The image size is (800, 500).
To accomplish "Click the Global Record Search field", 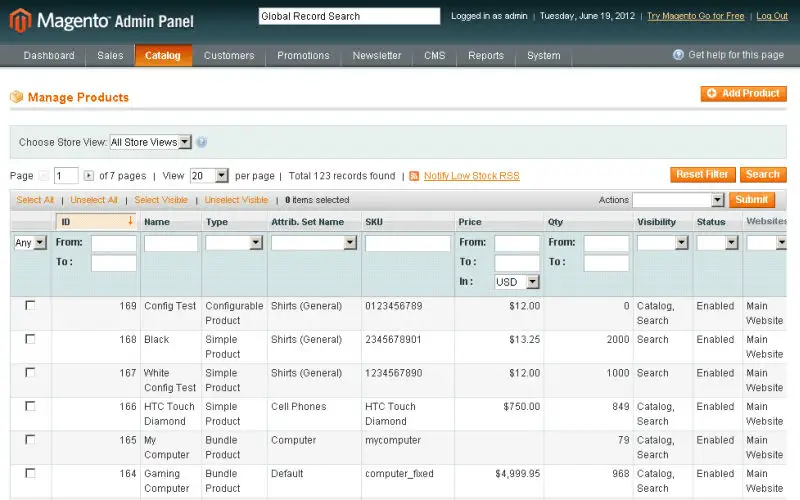I will (349, 16).
